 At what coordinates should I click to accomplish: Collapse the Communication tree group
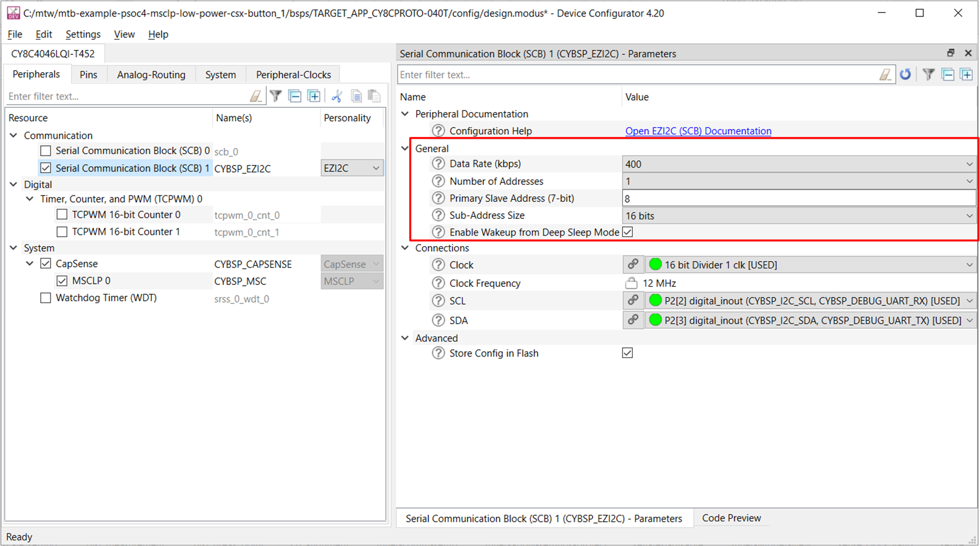coord(14,136)
